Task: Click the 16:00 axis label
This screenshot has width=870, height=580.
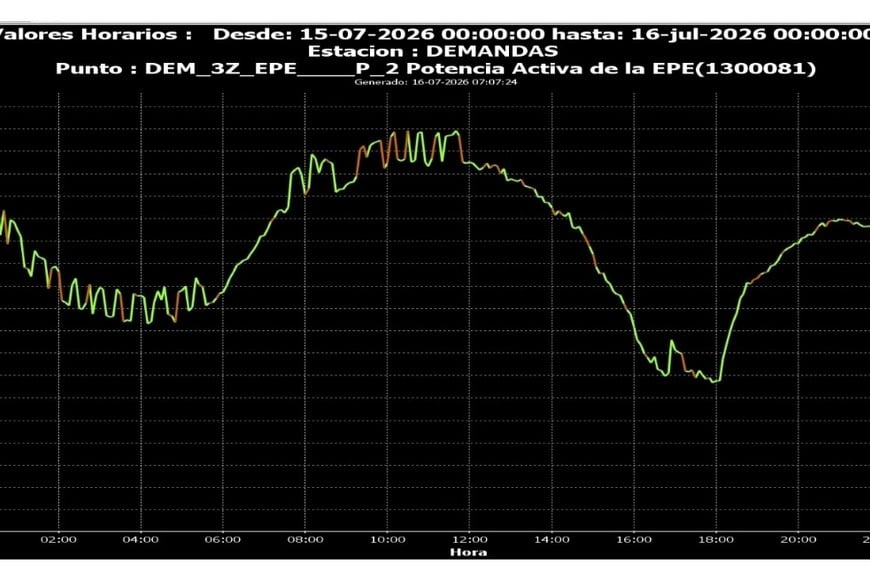Action: 634,539
